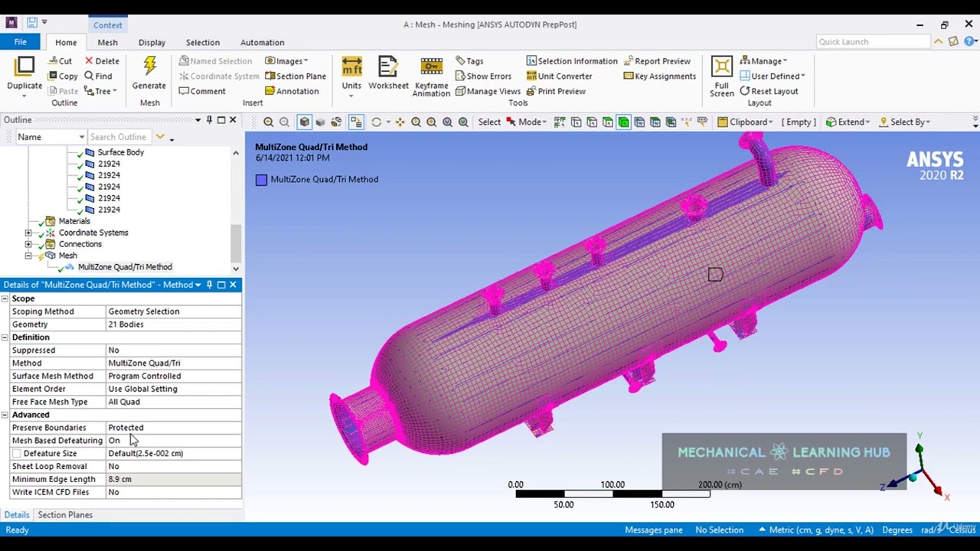Collapse the Mesh tree node
Screen dimensions: 980x551
click(x=28, y=256)
